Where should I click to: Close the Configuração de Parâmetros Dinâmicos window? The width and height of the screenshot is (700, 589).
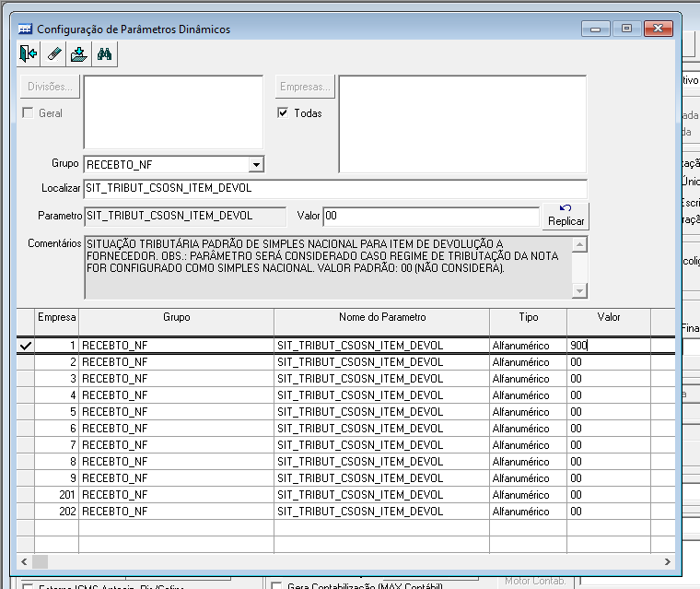(x=658, y=29)
